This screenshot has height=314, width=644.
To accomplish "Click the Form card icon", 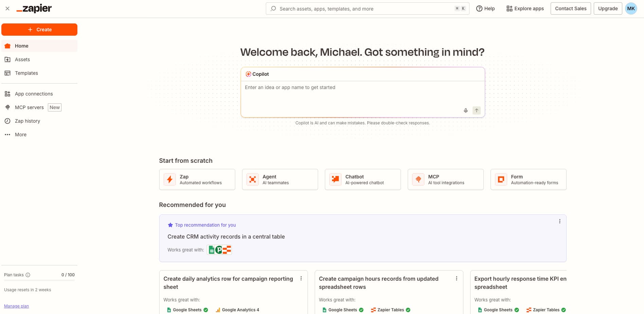I will pyautogui.click(x=501, y=179).
